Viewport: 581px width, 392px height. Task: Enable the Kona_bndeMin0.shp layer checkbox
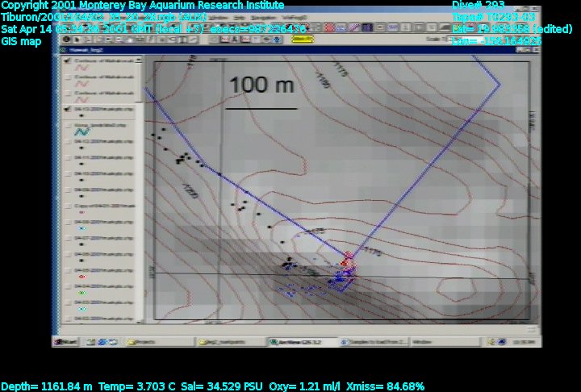[x=67, y=125]
